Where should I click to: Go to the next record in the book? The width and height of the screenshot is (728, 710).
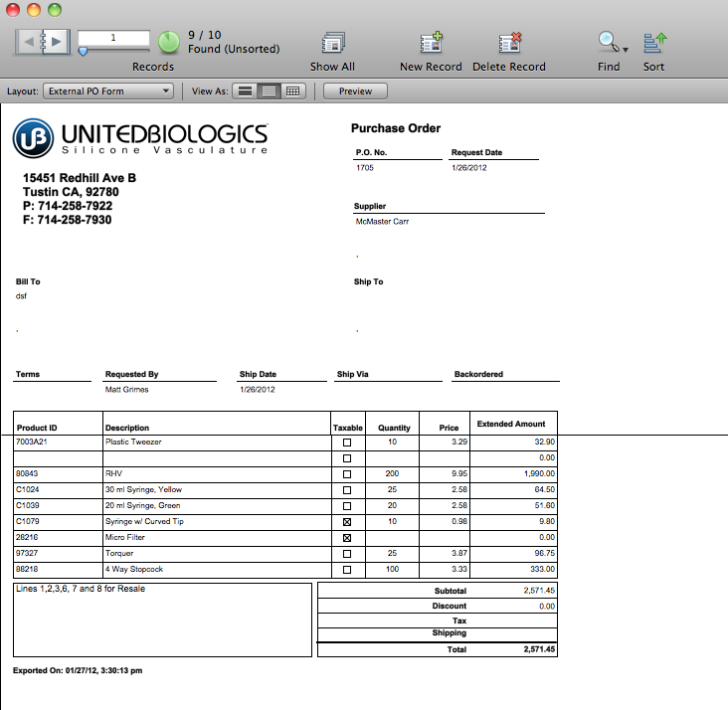(56, 41)
